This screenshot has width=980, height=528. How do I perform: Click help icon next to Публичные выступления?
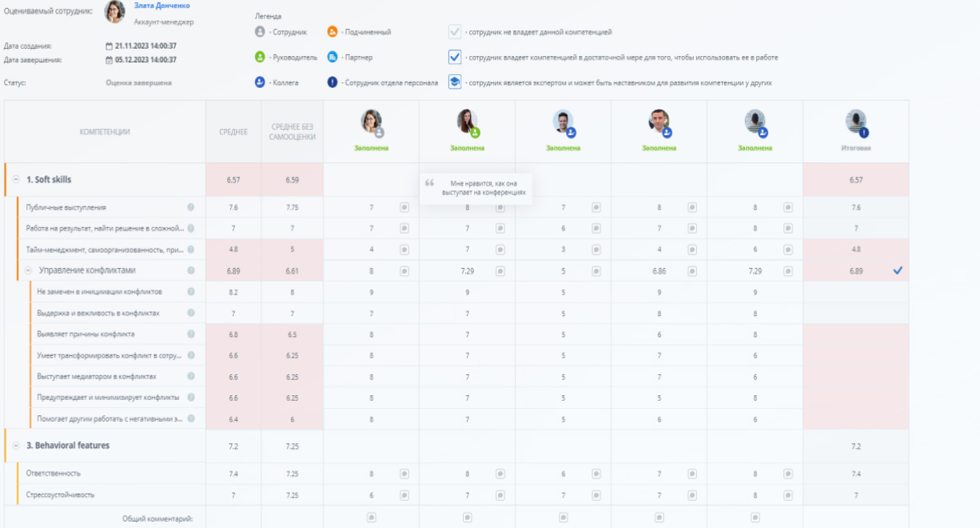tap(191, 207)
